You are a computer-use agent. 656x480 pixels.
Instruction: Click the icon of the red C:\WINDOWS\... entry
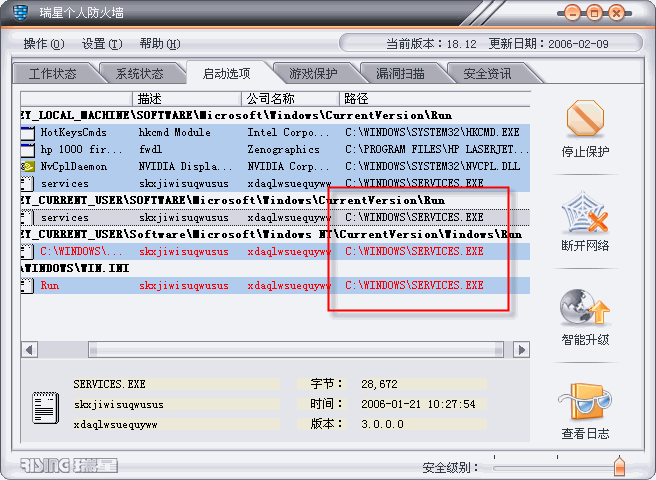[x=27, y=252]
